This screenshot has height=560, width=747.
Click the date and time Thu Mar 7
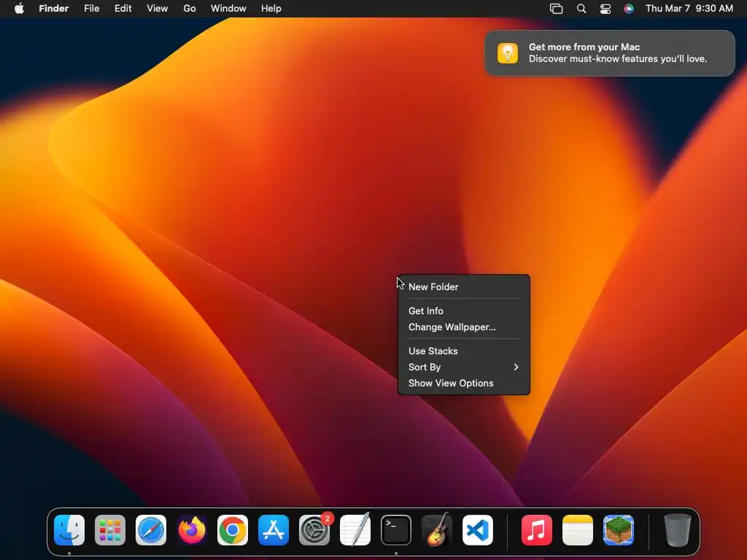tap(689, 9)
